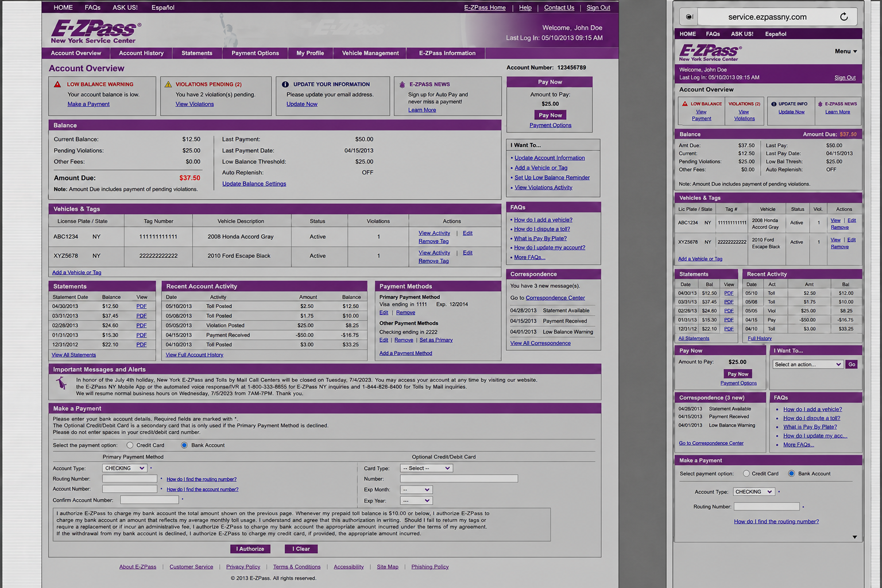
Task: Open the mobile 'Select an action...' dropdown
Action: coord(807,365)
